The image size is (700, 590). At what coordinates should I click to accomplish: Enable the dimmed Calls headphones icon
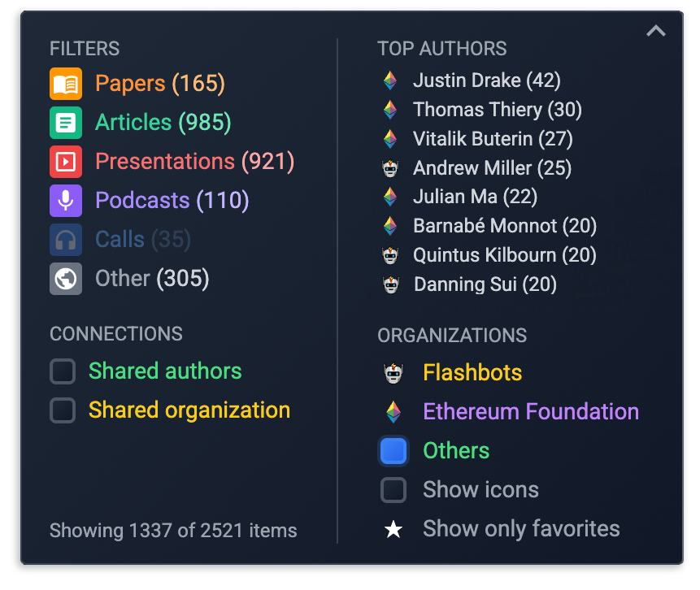(x=66, y=240)
